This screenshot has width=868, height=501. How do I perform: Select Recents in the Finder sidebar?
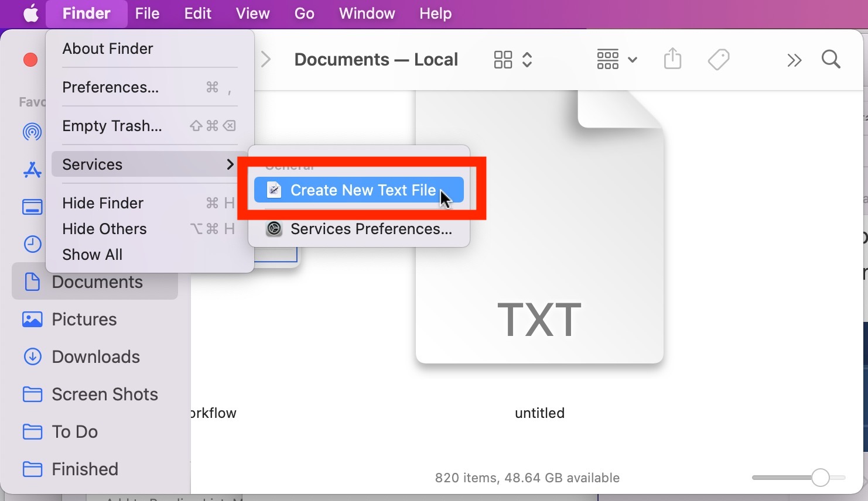tap(33, 244)
